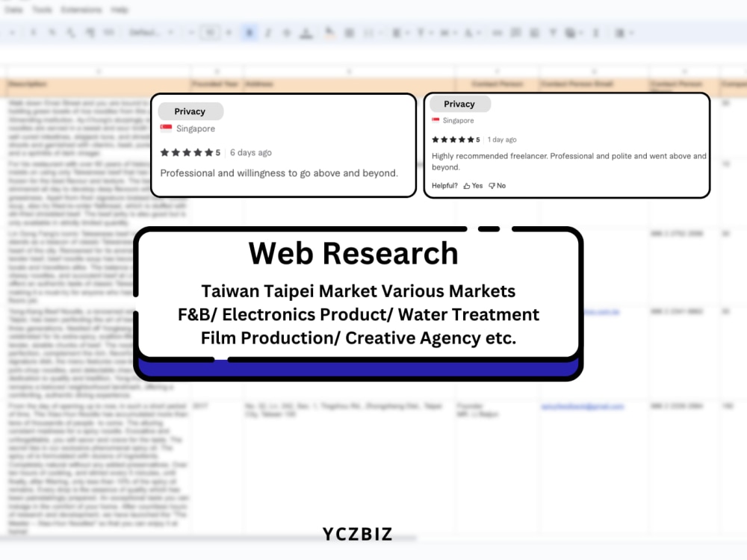Open the Extensions menu
Viewport: 747px width, 560px height.
click(x=81, y=10)
